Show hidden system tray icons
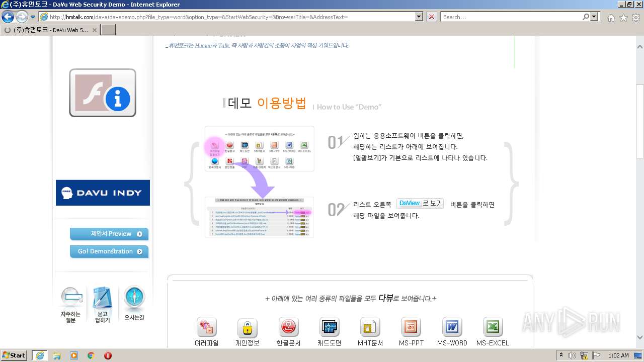The height and width of the screenshot is (362, 644). [561, 355]
